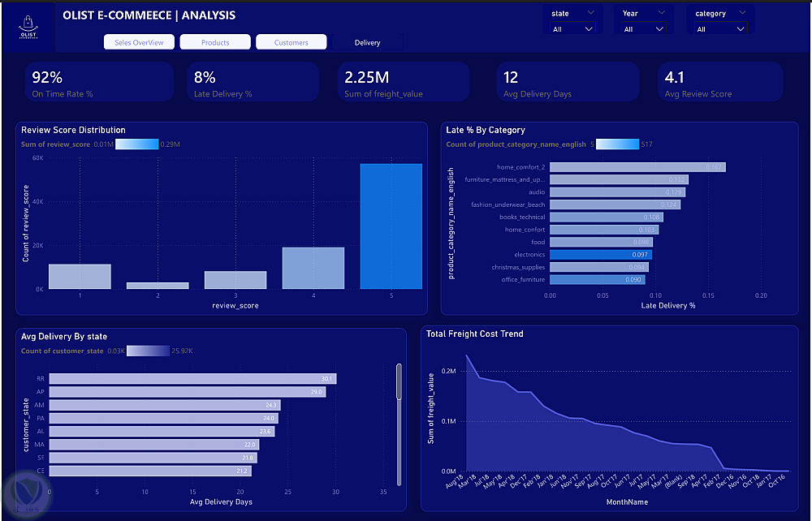Click the customer_state count gradient legend
Image resolution: width=812 pixels, height=521 pixels.
click(x=148, y=351)
